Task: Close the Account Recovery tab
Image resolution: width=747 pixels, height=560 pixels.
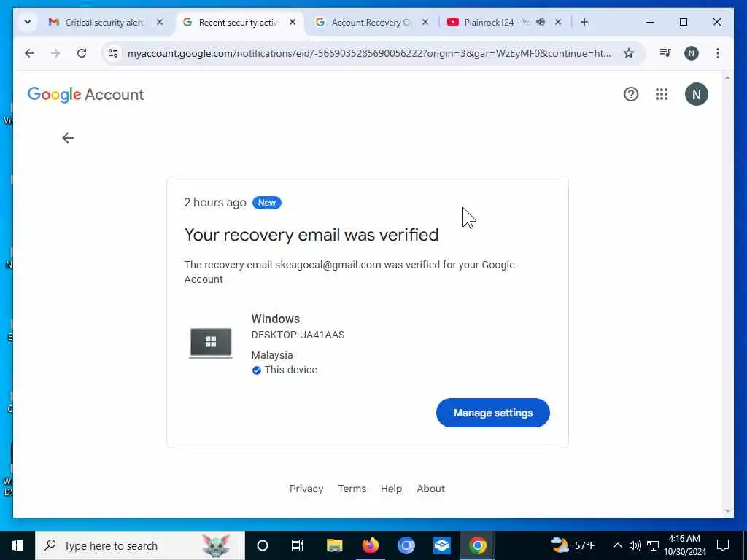Action: click(425, 22)
